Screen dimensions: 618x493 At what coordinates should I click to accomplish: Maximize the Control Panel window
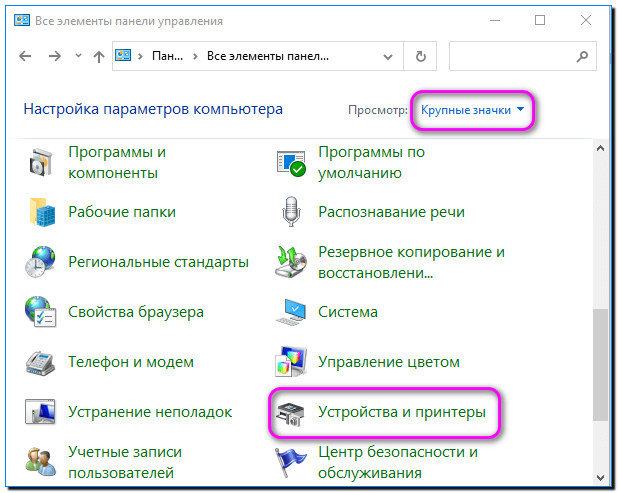pyautogui.click(x=540, y=20)
